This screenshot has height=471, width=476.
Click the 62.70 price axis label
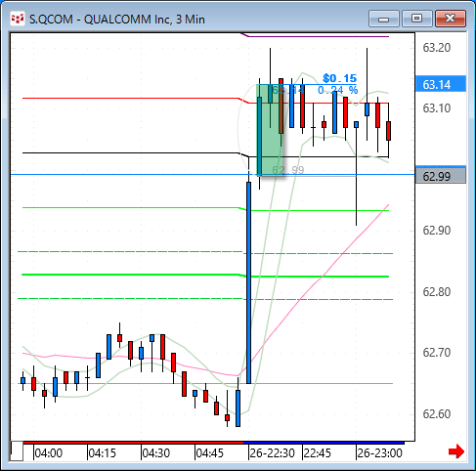(x=437, y=353)
